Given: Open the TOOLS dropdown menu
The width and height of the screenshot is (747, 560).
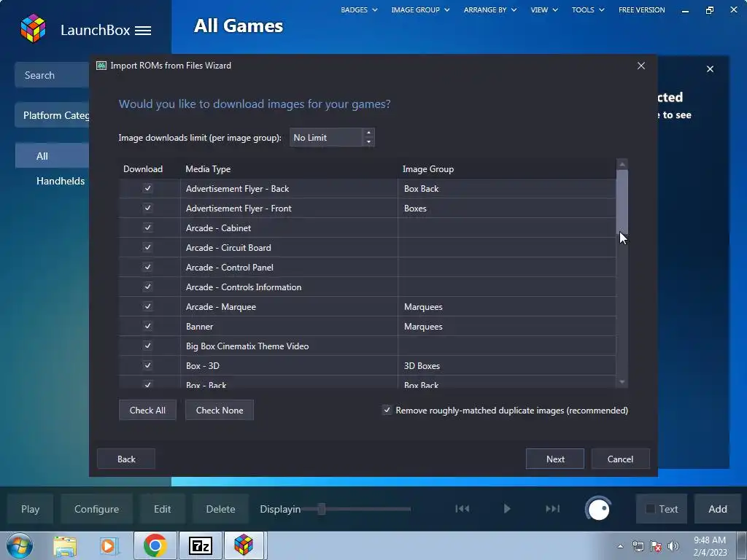Looking at the screenshot, I should pos(588,9).
